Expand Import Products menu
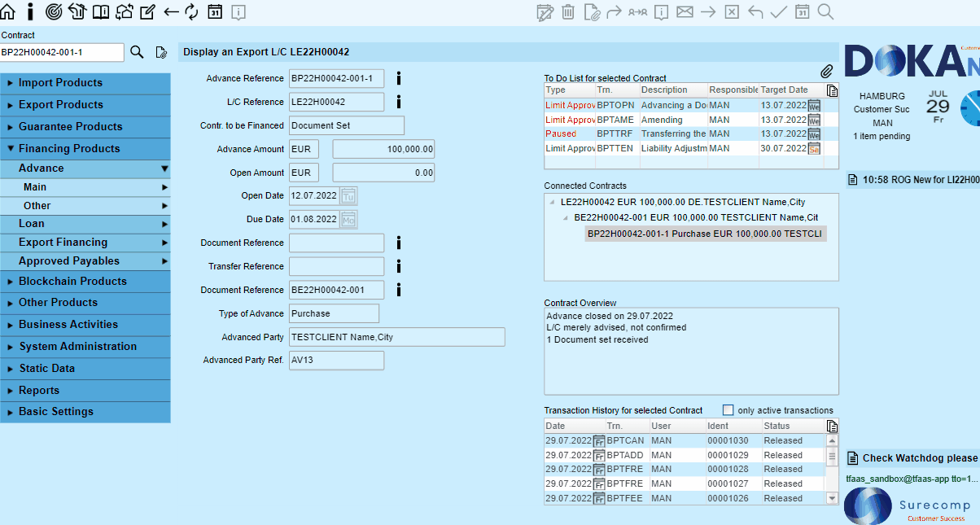980x525 pixels. point(85,83)
